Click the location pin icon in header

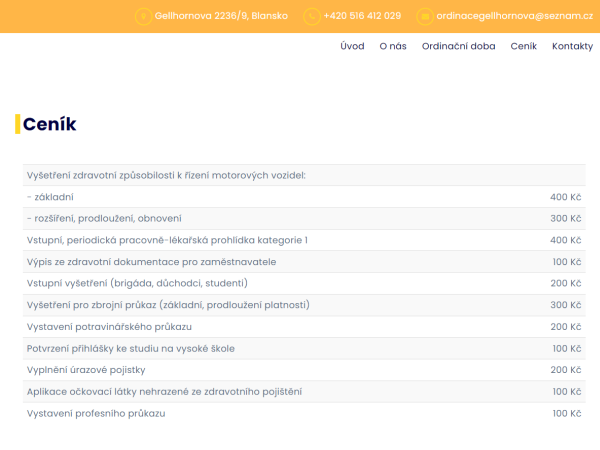[143, 17]
